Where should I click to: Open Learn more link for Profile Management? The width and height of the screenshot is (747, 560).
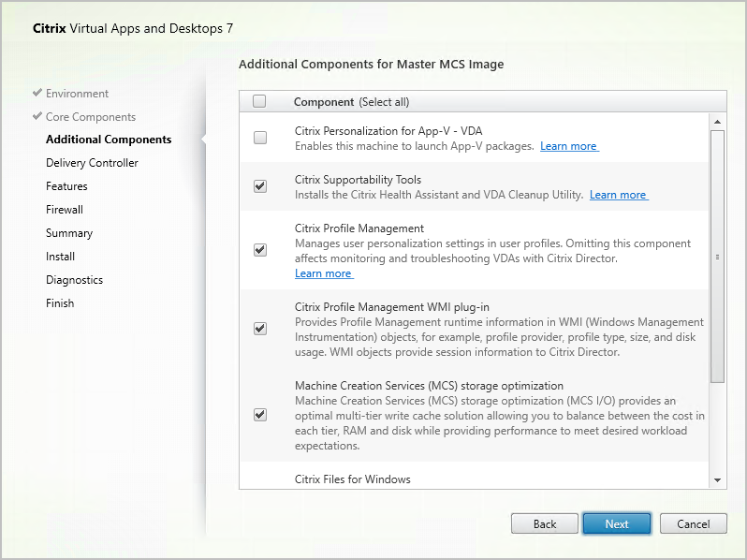click(x=323, y=273)
